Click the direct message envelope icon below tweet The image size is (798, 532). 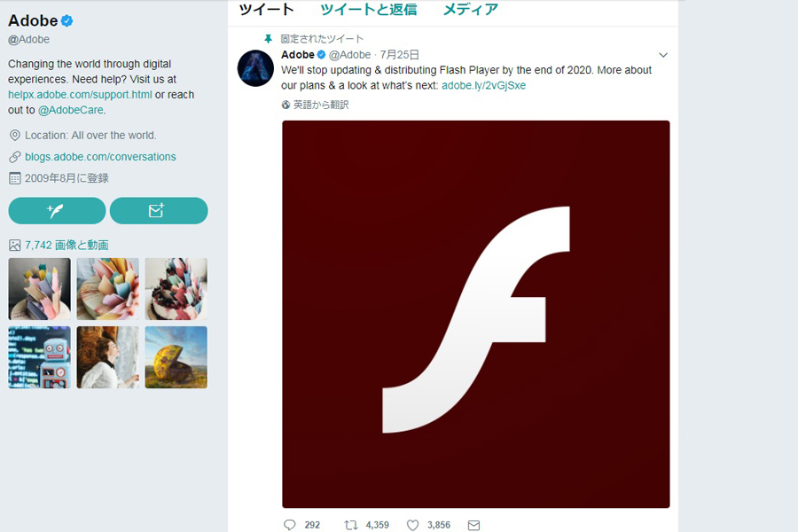(473, 525)
